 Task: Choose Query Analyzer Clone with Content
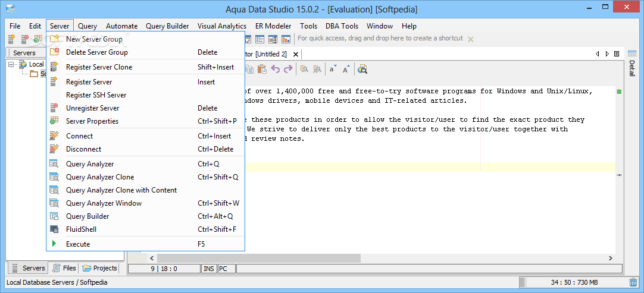pos(146,190)
